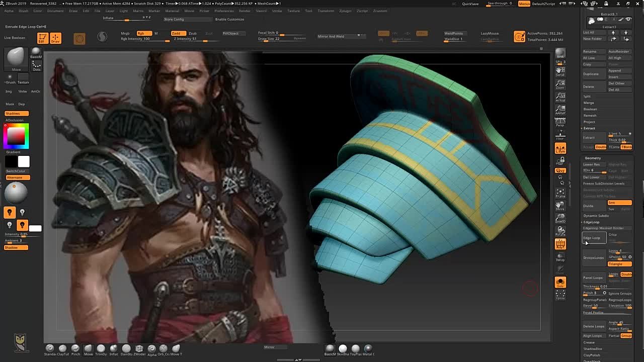Select the ZModeler brush icon

click(x=139, y=348)
